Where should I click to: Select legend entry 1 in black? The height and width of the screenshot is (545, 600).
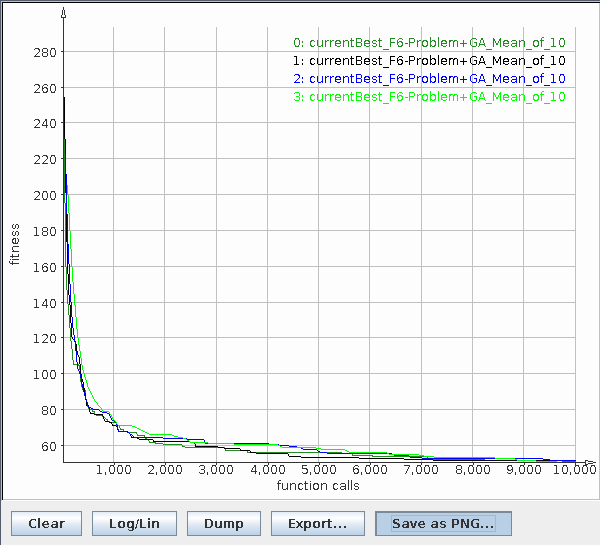point(429,61)
